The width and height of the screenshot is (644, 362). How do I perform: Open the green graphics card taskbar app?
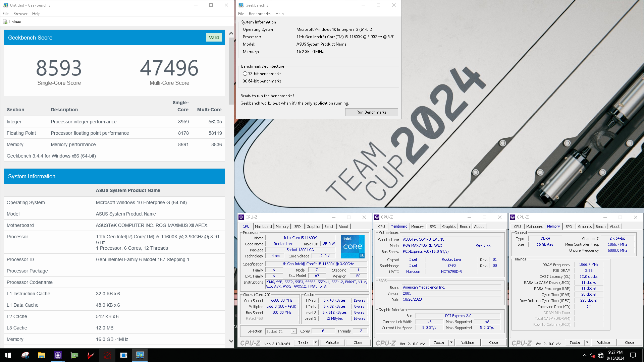(74, 355)
